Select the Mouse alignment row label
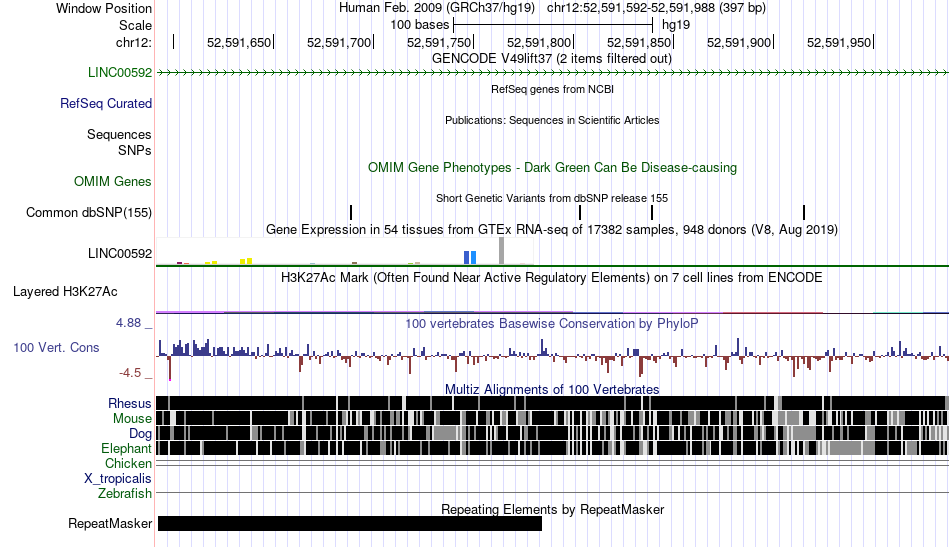Screen dimensions: 950x547 (131, 419)
